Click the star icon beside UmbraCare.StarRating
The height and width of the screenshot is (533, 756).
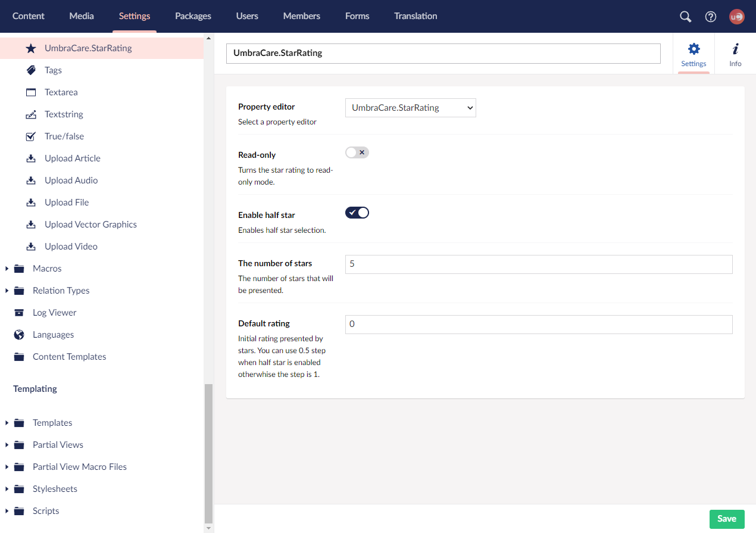[31, 48]
